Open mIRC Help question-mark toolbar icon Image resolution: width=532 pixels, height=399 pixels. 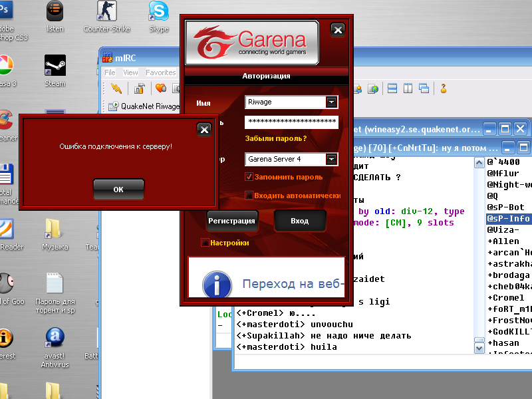pyautogui.click(x=443, y=88)
